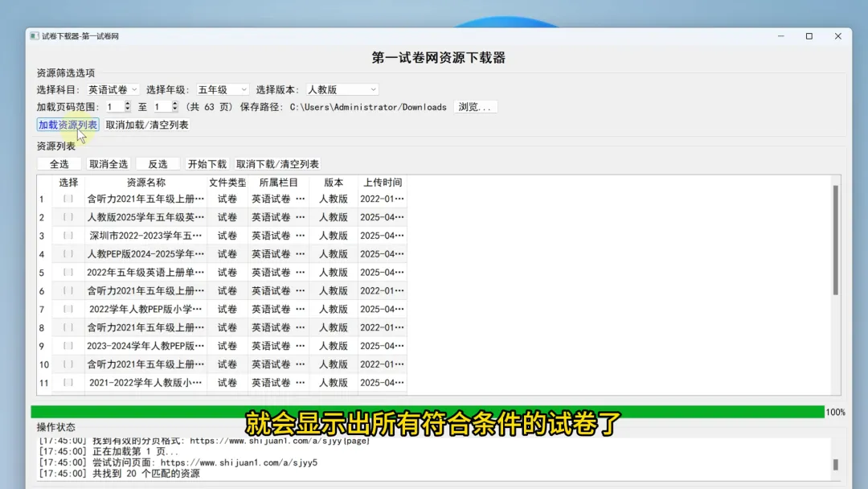Open the 选择年级 grade dropdown
The width and height of the screenshot is (868, 489).
[223, 90]
